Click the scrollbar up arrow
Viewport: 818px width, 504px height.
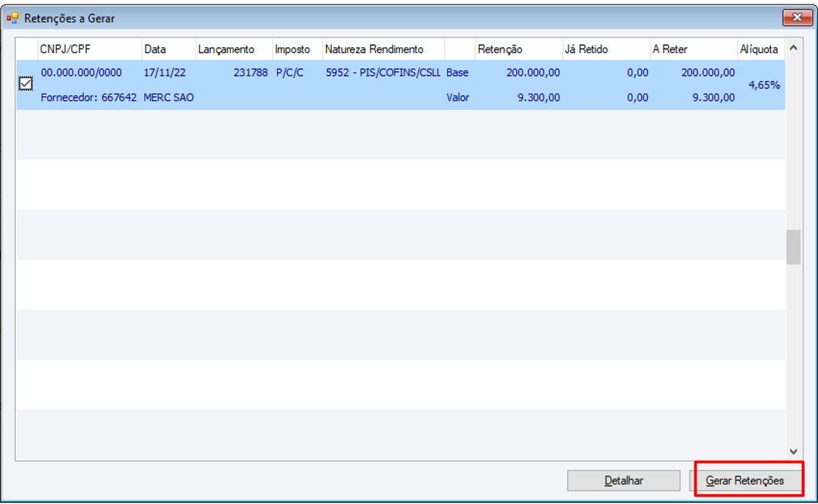pos(793,48)
